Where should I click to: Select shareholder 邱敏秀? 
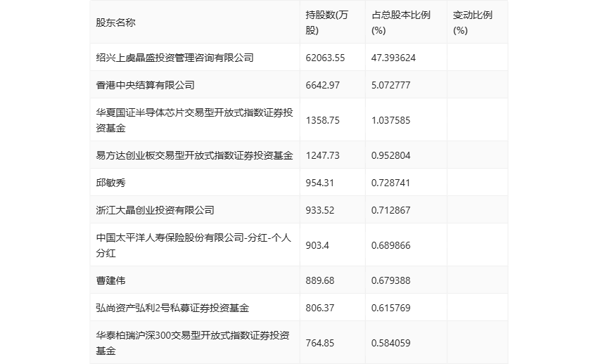pyautogui.click(x=110, y=183)
